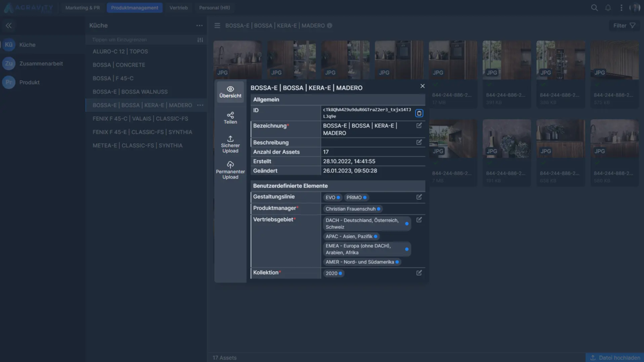
Task: Open the menu list icon beside the breadcrumb
Action: pyautogui.click(x=217, y=25)
